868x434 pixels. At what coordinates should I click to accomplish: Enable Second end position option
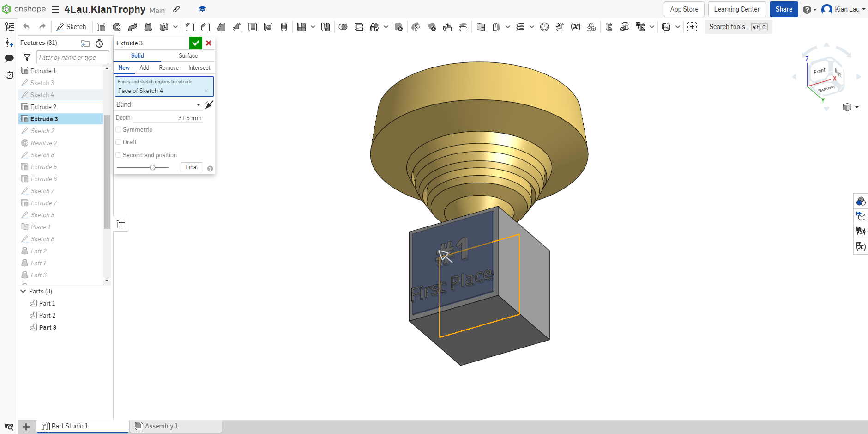click(118, 155)
